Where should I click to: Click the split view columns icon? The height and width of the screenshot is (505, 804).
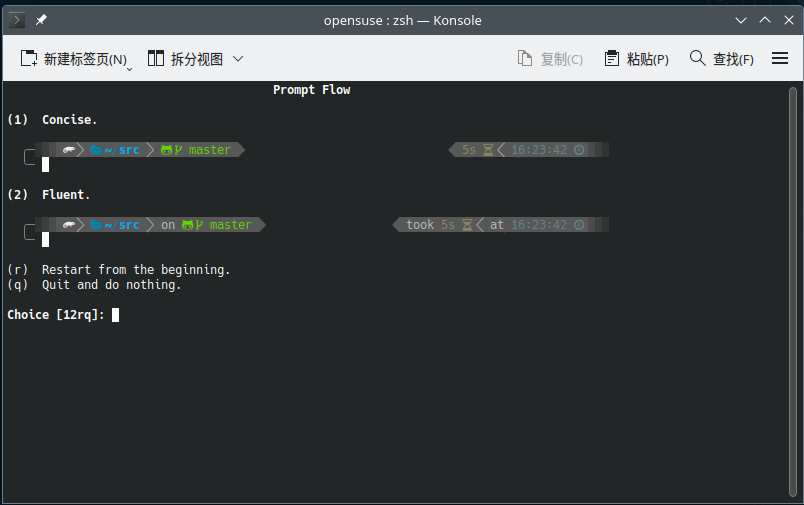click(156, 58)
